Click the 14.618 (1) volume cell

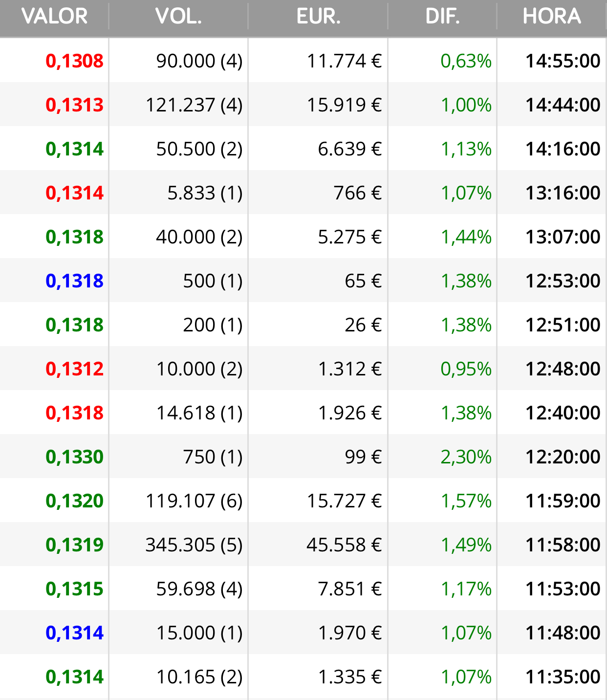[x=199, y=413]
